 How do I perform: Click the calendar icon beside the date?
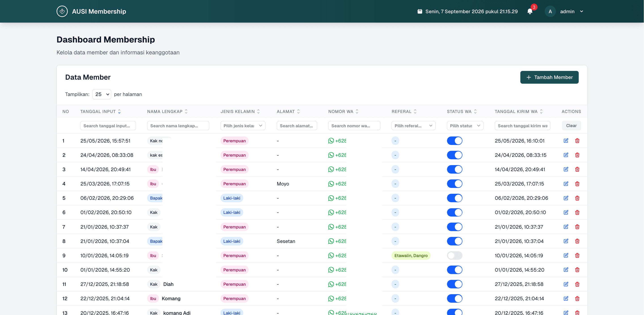[x=420, y=11]
